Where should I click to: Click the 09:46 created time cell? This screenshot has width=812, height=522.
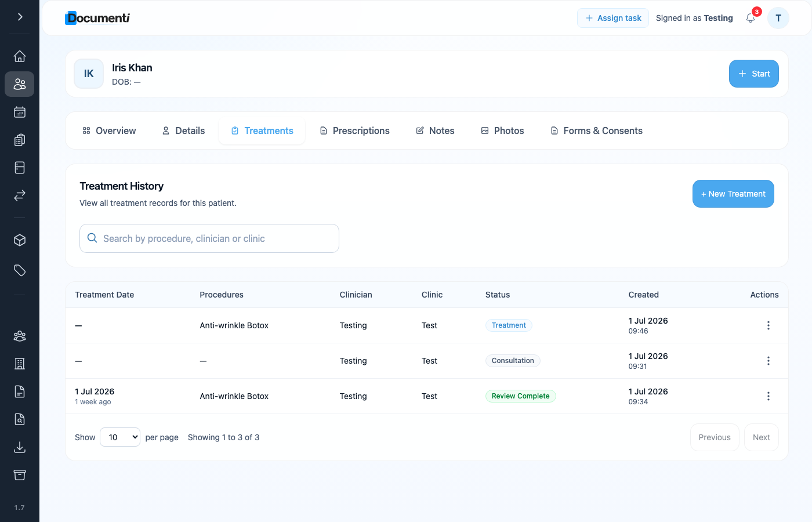[638, 331]
